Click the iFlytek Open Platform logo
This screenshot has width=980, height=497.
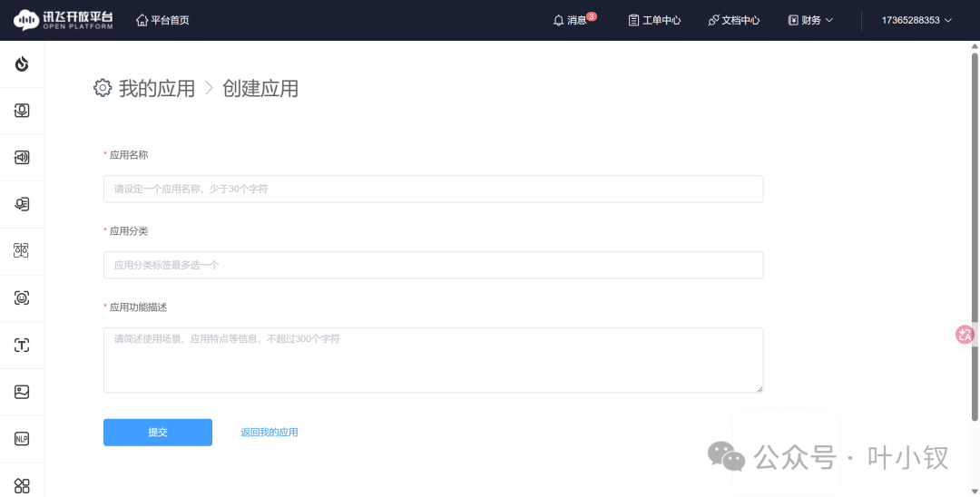pyautogui.click(x=64, y=20)
